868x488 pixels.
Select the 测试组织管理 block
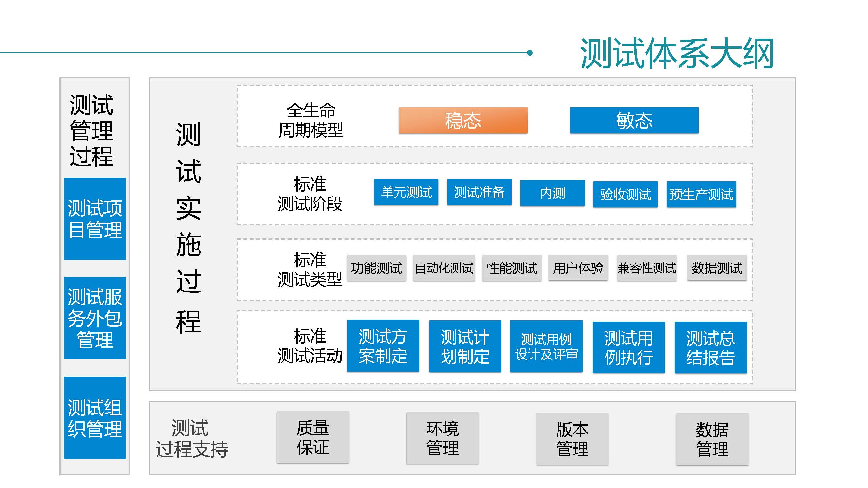pyautogui.click(x=95, y=418)
